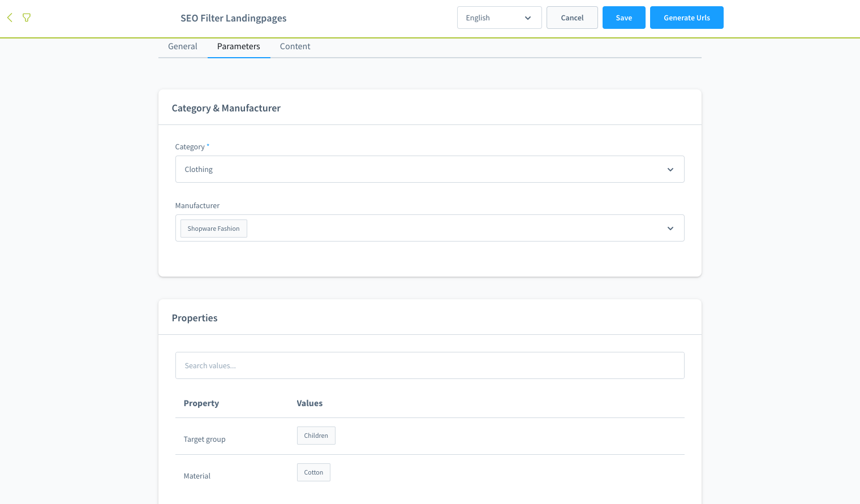Click the Cotton value tag
Screen dimensions: 860x504
point(313,472)
